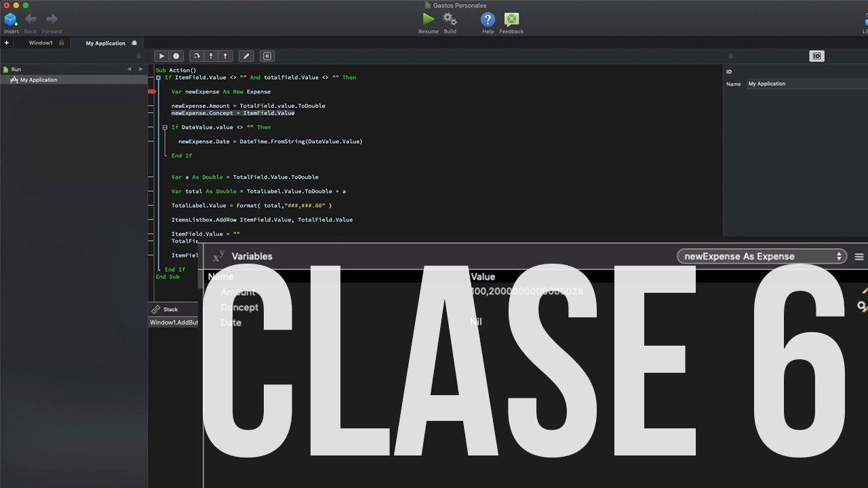Viewport: 868px width, 488px height.
Task: Open the Variables panel hamburger menu
Action: [x=859, y=257]
